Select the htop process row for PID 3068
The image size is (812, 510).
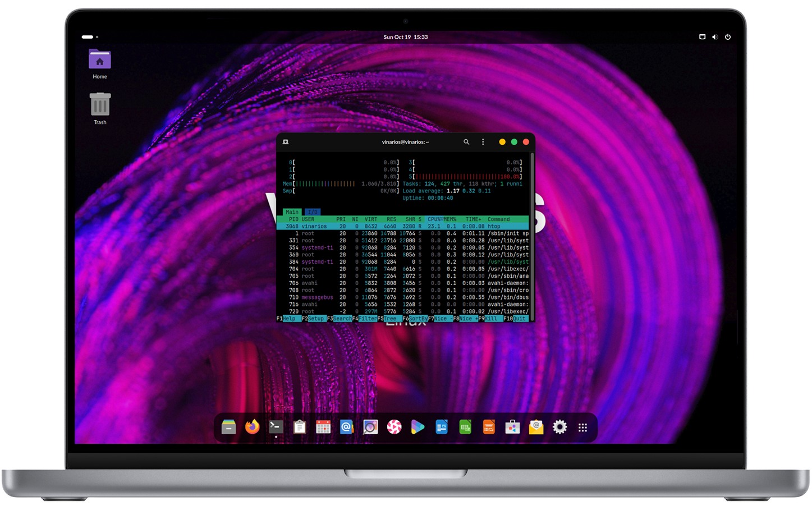[393, 226]
